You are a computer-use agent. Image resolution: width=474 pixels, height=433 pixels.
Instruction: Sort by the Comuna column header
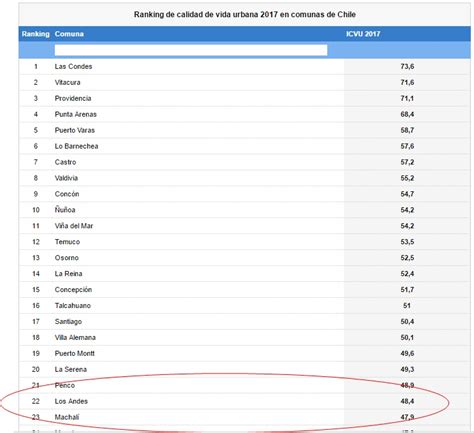[69, 34]
